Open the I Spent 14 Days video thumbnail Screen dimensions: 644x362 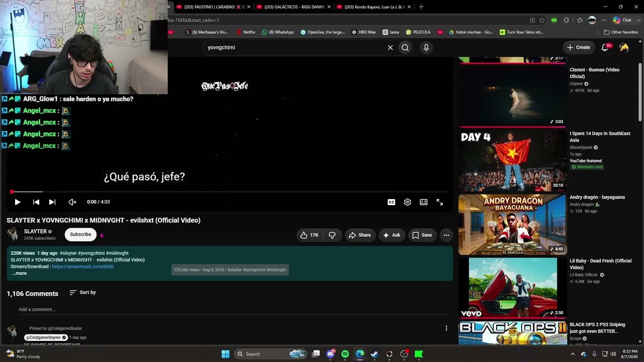tap(512, 161)
